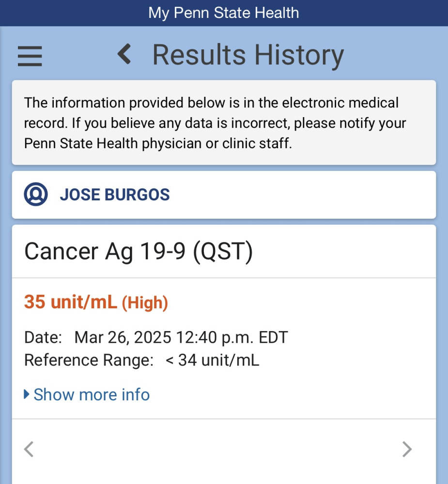448x484 pixels.
Task: Click the 35 unit/mL result value
Action: (x=71, y=302)
